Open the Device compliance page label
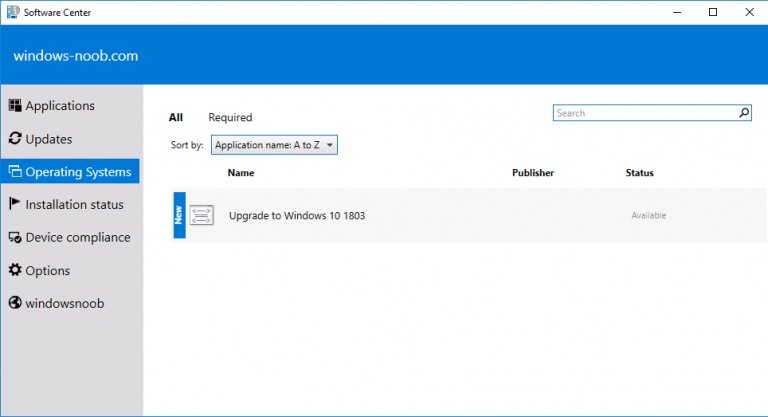The height and width of the screenshot is (417, 768). pos(78,238)
